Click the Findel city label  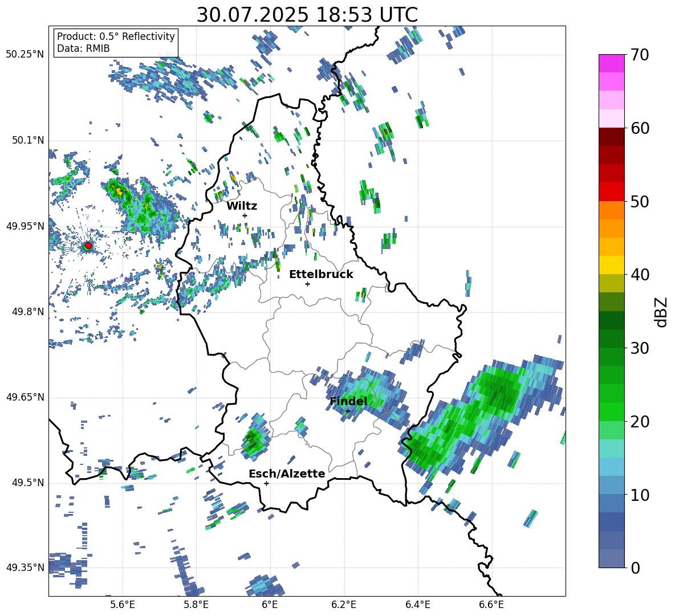click(348, 401)
